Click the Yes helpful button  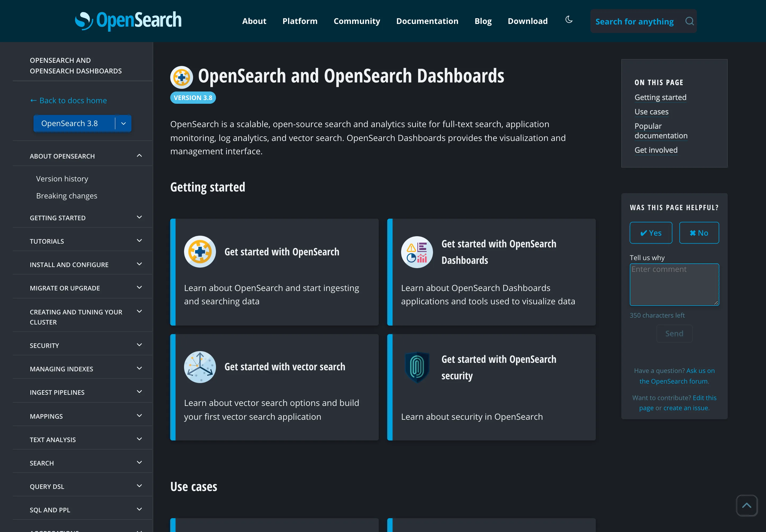pyautogui.click(x=651, y=233)
